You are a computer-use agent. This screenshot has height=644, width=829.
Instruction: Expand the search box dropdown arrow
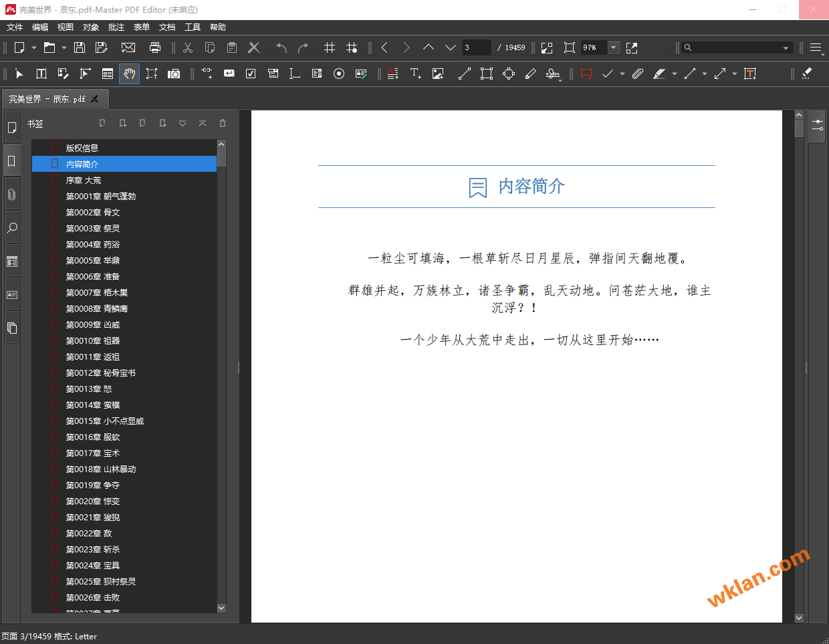[x=786, y=47]
